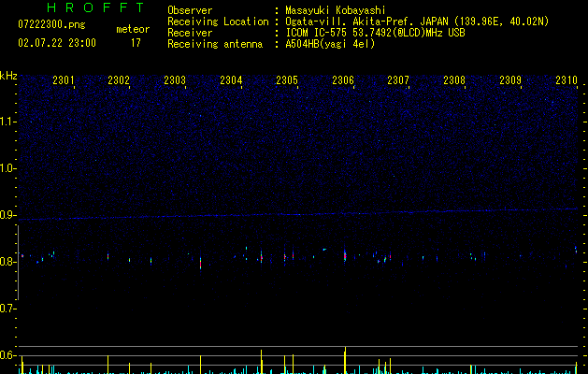The width and height of the screenshot is (588, 374).
Task: Click the A504HB(yagi 4el) antenna value
Action: tap(330, 44)
